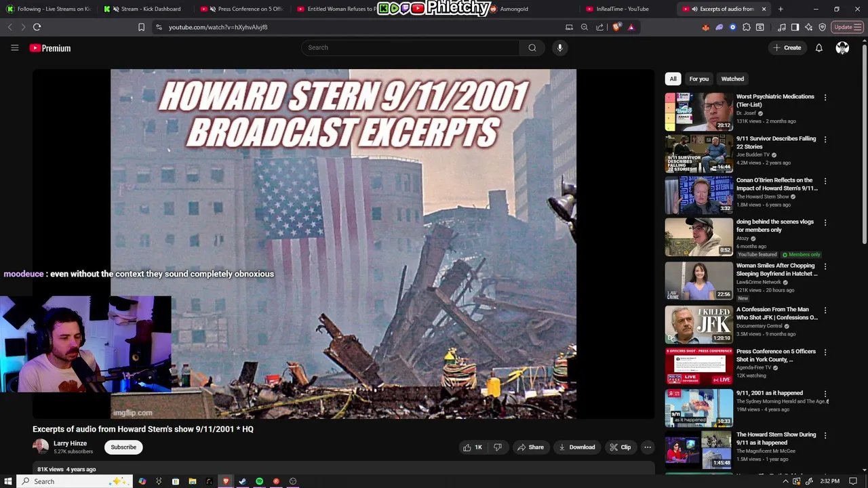Screen dimensions: 868x488
Task: Open options for Conan O'Brien Reflects video
Action: pos(825,182)
